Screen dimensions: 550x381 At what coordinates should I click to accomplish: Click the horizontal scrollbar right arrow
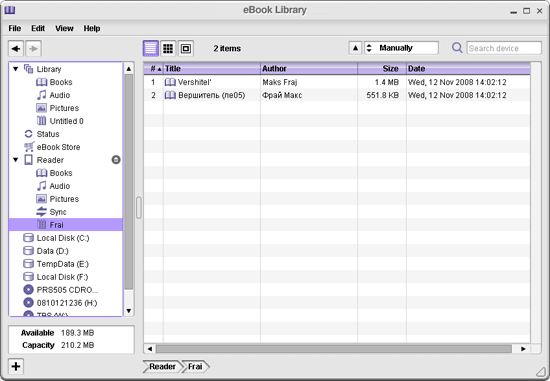tap(523, 349)
